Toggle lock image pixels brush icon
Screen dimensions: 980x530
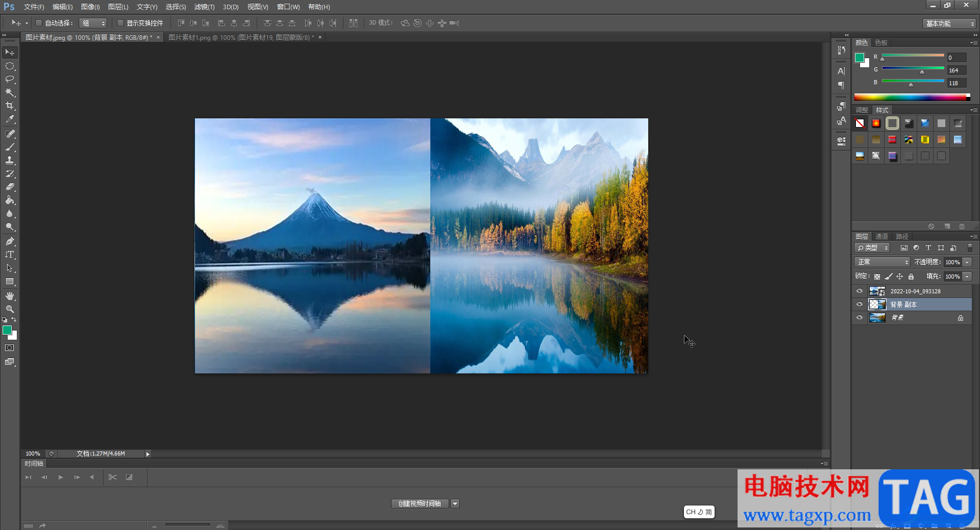pyautogui.click(x=889, y=276)
